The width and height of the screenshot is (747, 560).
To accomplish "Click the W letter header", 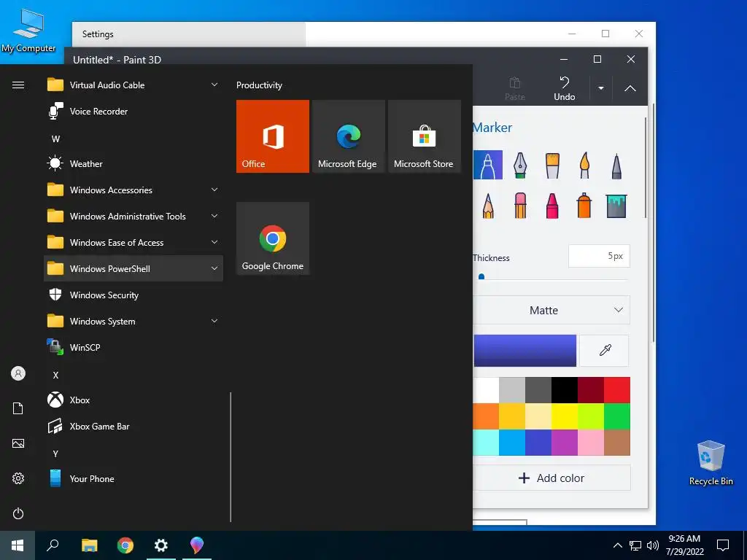I will tap(55, 139).
